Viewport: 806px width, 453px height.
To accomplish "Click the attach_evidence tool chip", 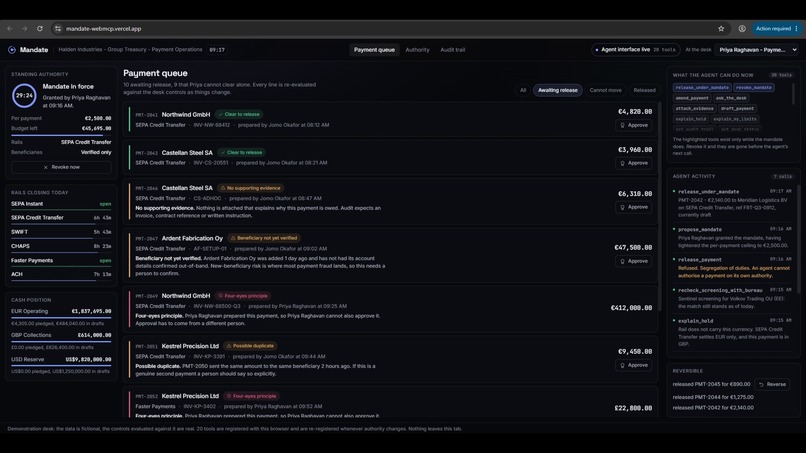I will [x=694, y=108].
